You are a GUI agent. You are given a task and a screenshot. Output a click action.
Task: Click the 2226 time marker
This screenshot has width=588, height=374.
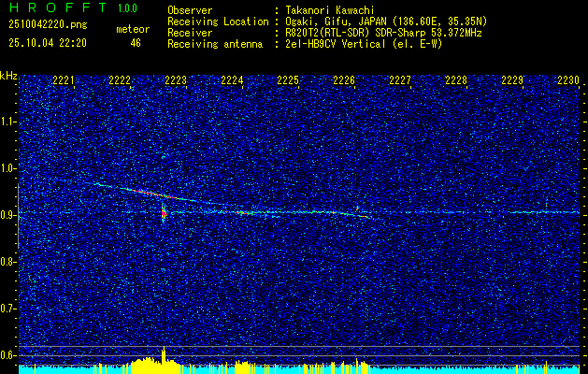pyautogui.click(x=344, y=80)
